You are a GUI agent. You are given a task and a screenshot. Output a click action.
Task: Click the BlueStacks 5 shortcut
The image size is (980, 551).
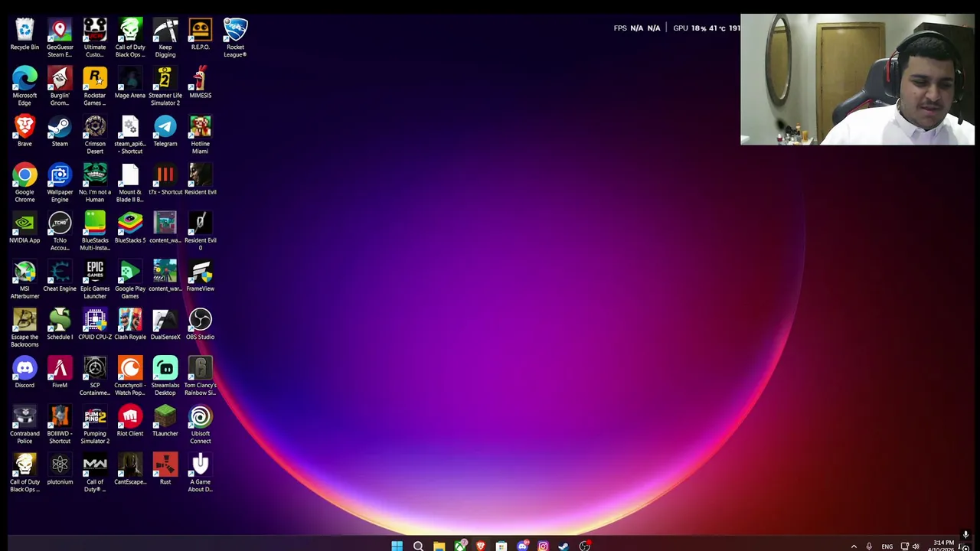click(x=130, y=228)
